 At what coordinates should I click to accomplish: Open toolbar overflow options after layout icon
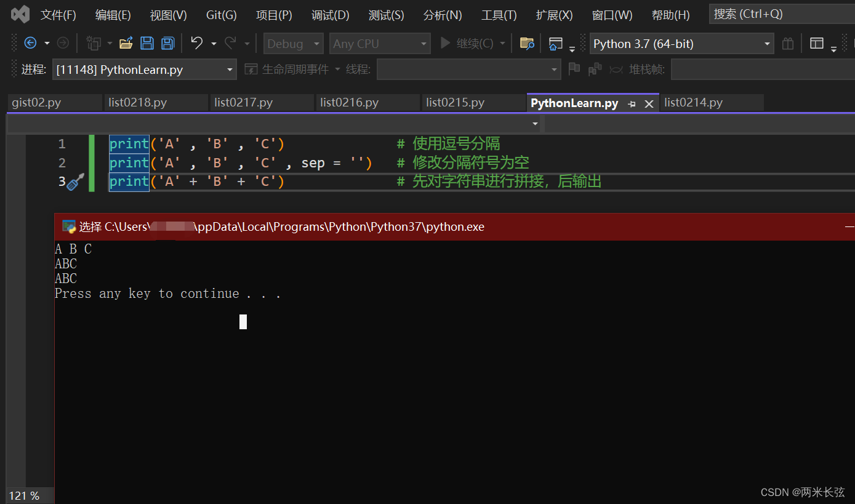tap(833, 48)
